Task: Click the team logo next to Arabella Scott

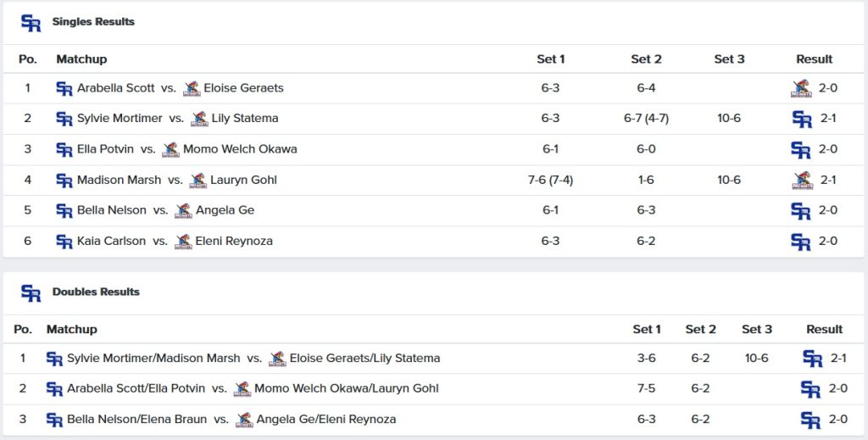Action: pos(64,88)
